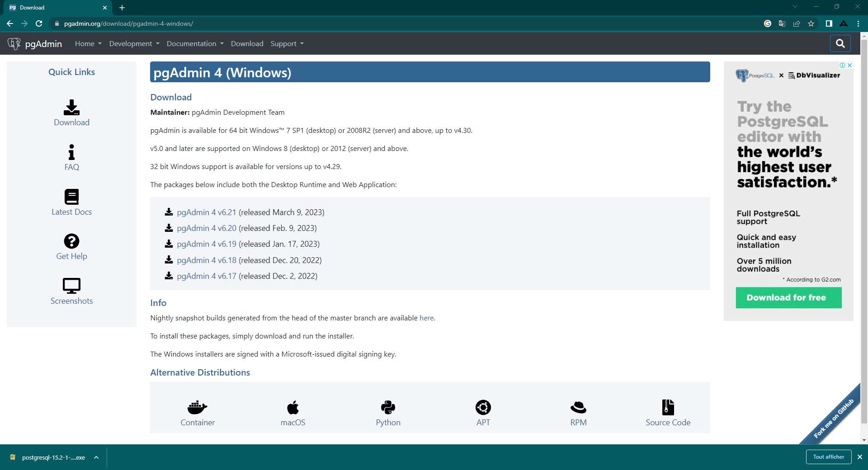Click the Latest Docs book icon
Screen dimensions: 868x470
pyautogui.click(x=71, y=197)
